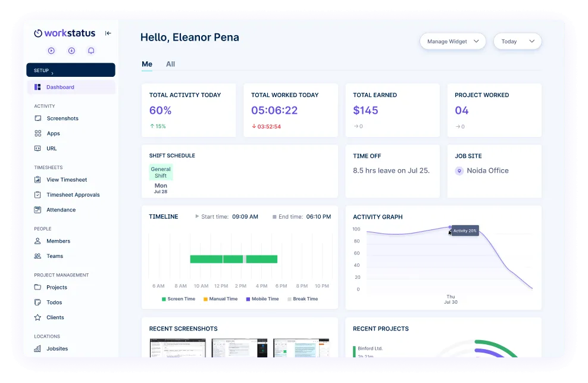Click the 05:06:22 total worked value
Screen dimensions: 588x383
274,110
